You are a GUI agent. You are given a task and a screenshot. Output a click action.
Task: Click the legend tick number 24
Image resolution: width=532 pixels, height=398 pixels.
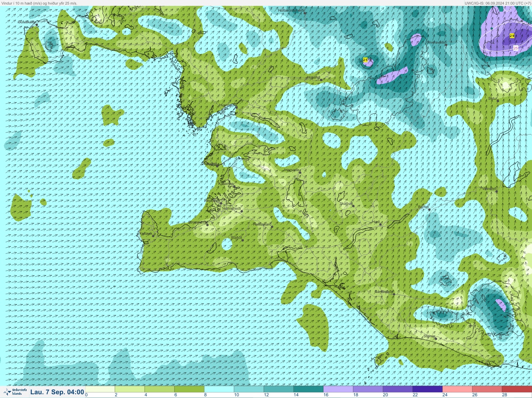point(445,395)
